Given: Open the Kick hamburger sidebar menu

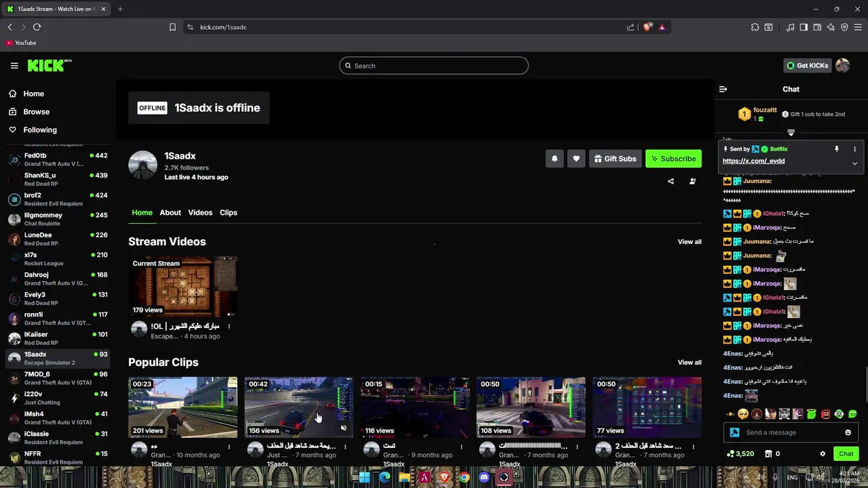Looking at the screenshot, I should point(14,66).
